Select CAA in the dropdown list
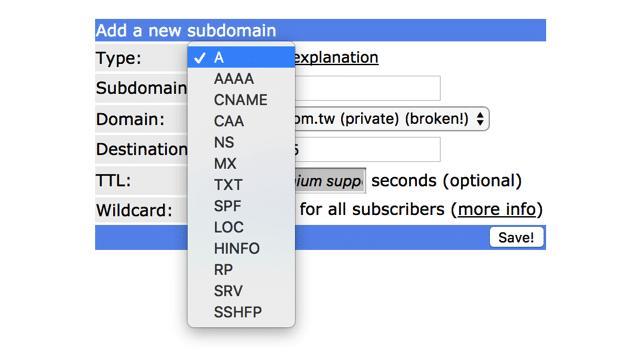Screen dimensions: 640x360 pyautogui.click(x=241, y=121)
